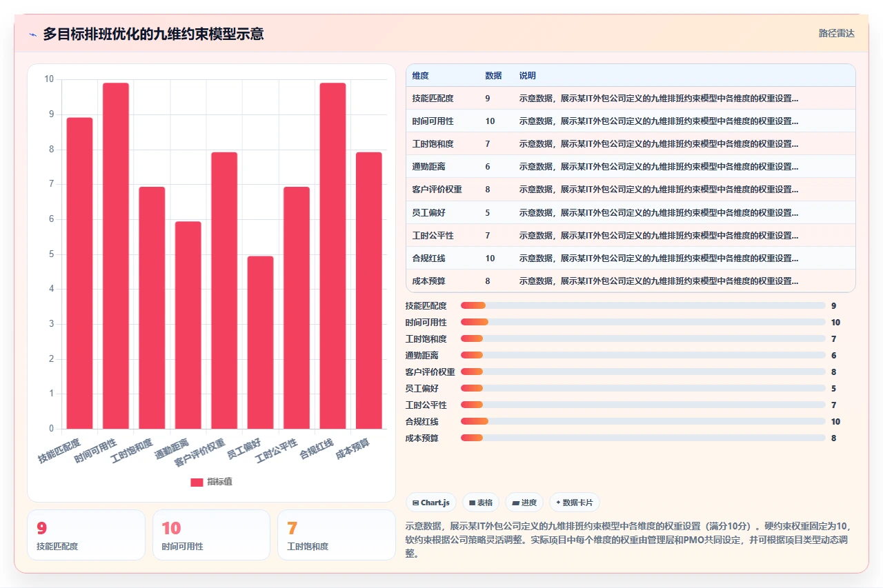Click the 合规红线 progress bar
Image resolution: width=883 pixels, height=588 pixels.
pos(643,421)
